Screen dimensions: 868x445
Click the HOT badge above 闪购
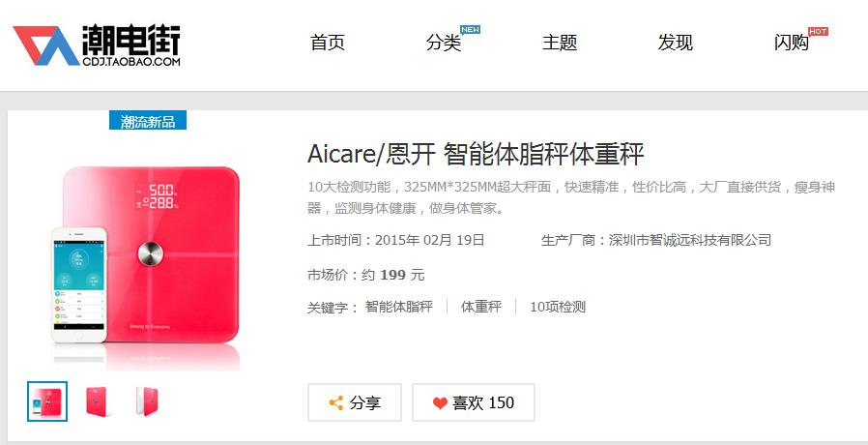[818, 31]
